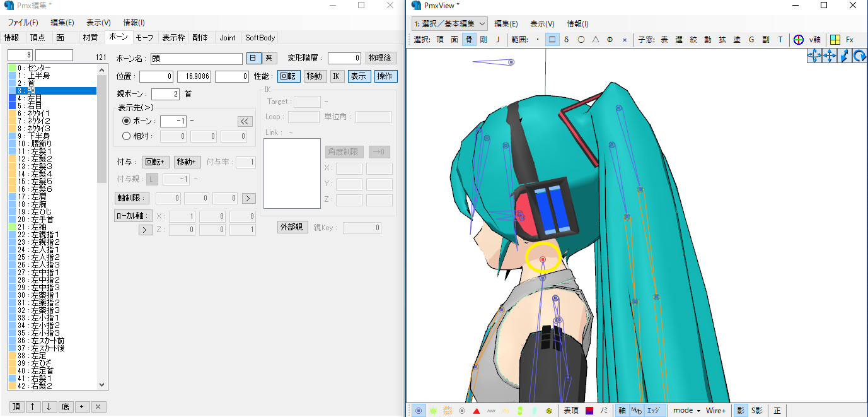The height and width of the screenshot is (417, 868).
Task: Toggle the エッジ edge display button
Action: click(x=654, y=410)
